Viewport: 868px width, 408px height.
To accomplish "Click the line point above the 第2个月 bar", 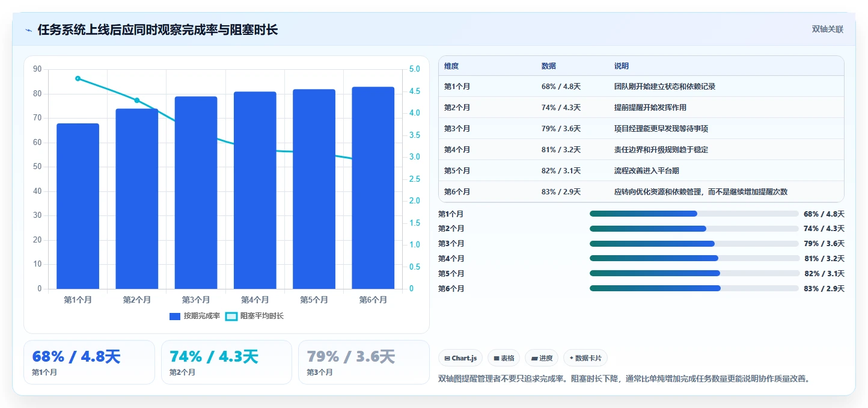I will tap(136, 100).
